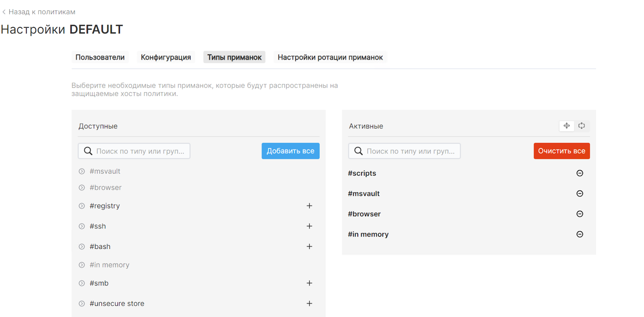
Task: Focus the Доступные search field
Action: 140,151
